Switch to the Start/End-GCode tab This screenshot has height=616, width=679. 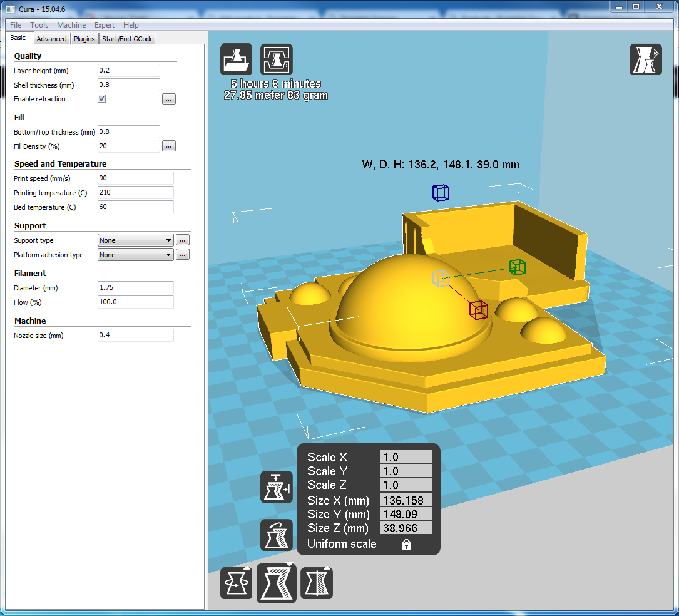(128, 39)
